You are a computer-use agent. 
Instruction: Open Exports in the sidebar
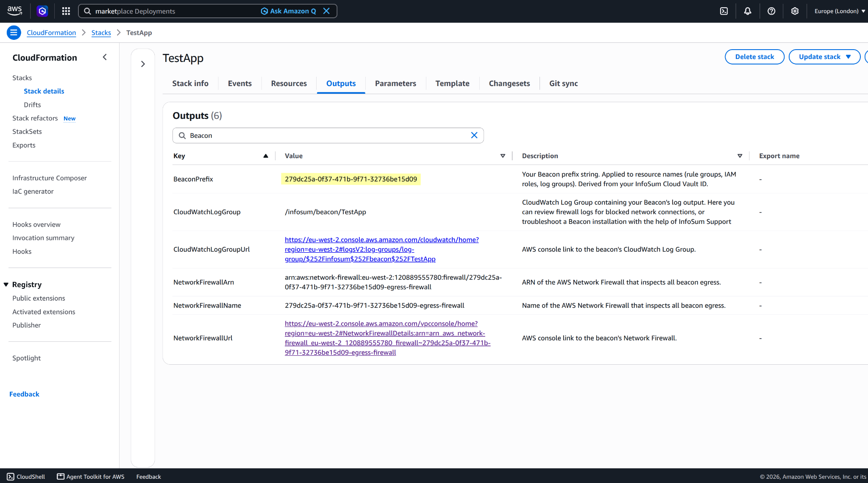click(x=24, y=145)
